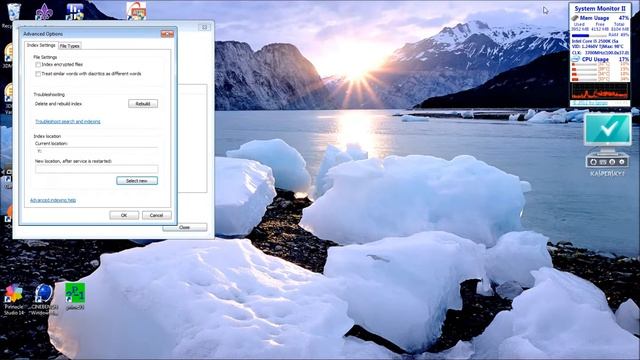Click the first small button on Kaspersky gadget base
The height and width of the screenshot is (360, 640).
[x=593, y=162]
